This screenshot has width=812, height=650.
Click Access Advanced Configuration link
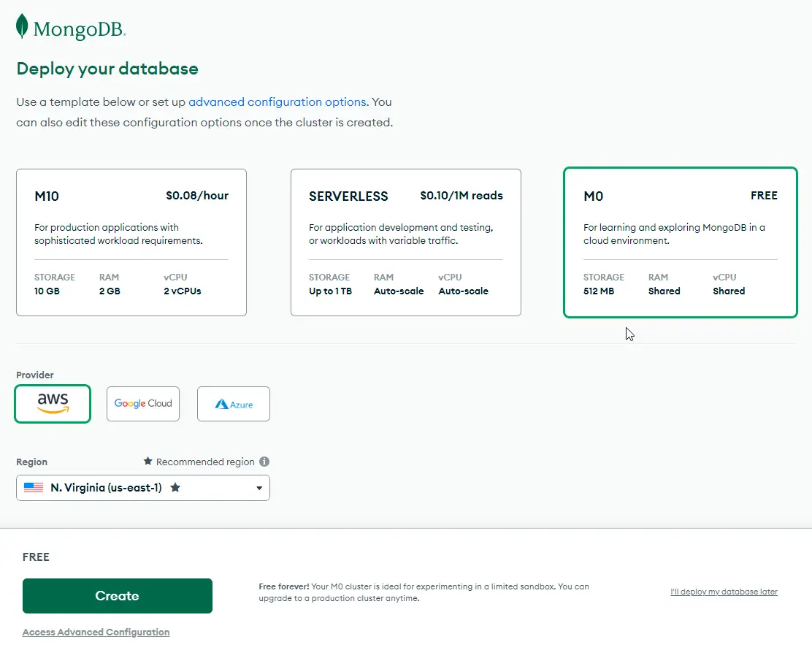point(96,632)
